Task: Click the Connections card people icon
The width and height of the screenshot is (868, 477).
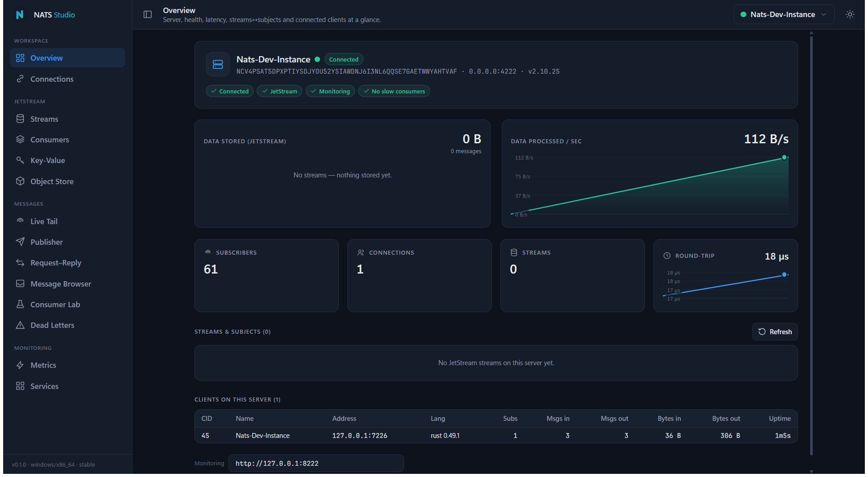Action: pyautogui.click(x=361, y=252)
